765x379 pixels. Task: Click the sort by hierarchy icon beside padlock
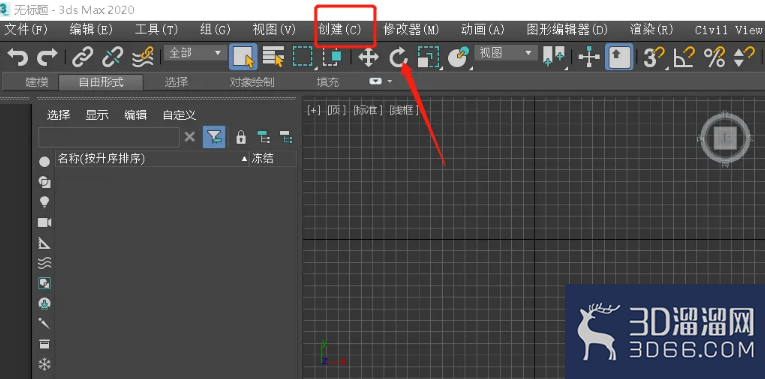point(264,138)
